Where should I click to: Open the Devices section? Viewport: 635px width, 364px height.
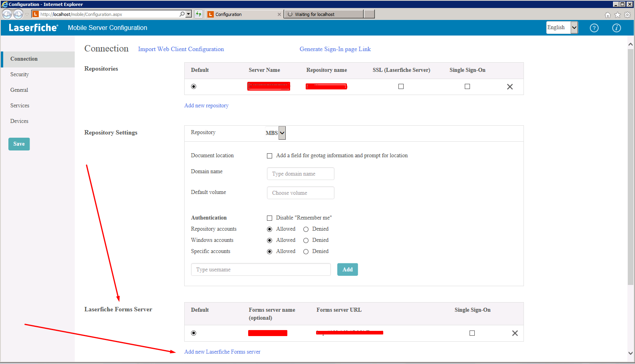[19, 121]
